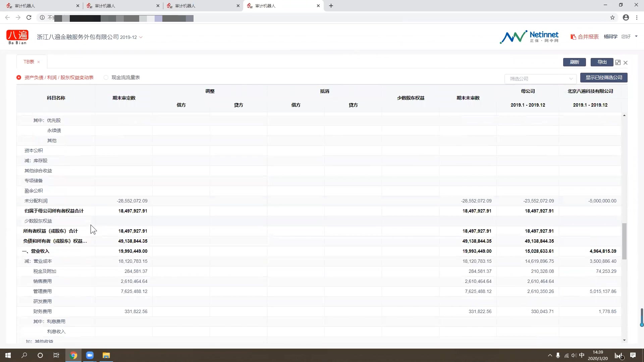Click the 导出 button
Image resolution: width=644 pixels, height=362 pixels.
602,62
